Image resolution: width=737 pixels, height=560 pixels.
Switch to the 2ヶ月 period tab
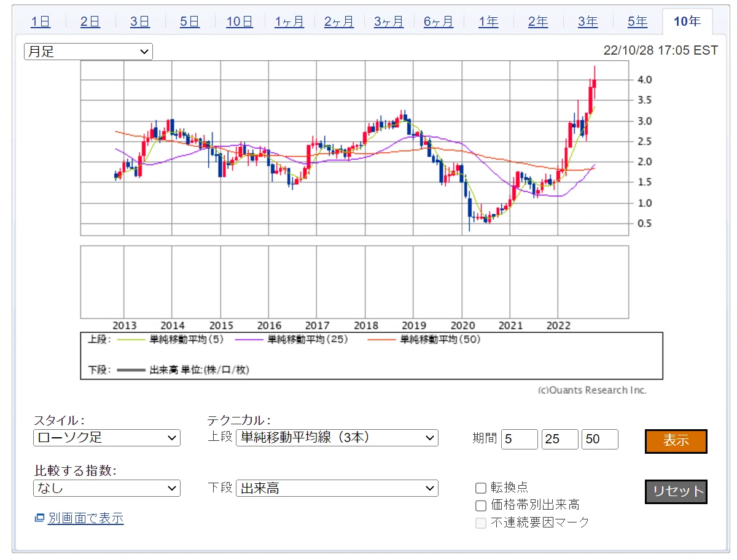tap(339, 21)
